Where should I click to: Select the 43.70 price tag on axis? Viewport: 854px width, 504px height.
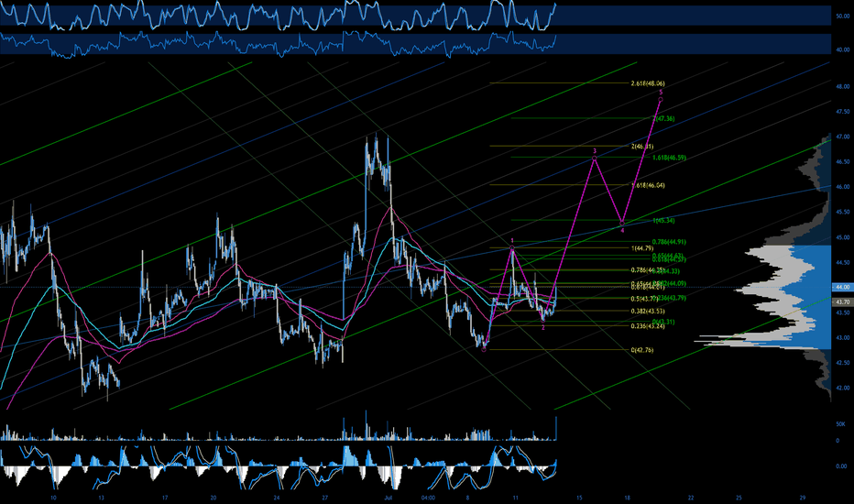[843, 301]
